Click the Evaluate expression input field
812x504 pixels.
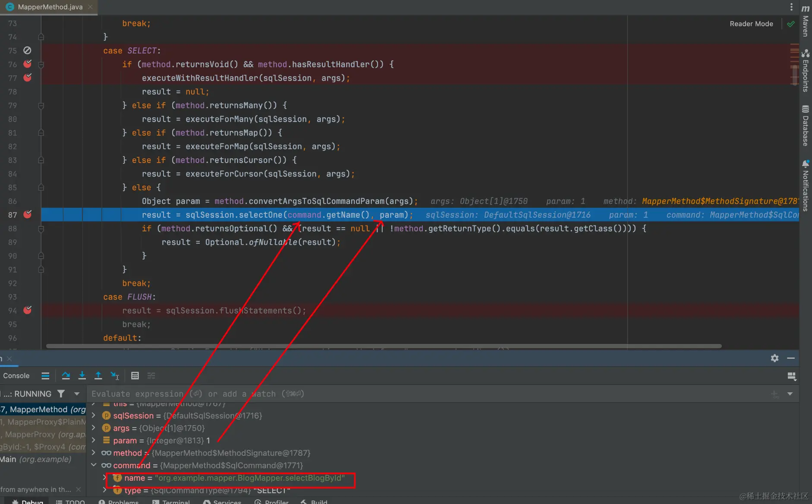point(427,394)
